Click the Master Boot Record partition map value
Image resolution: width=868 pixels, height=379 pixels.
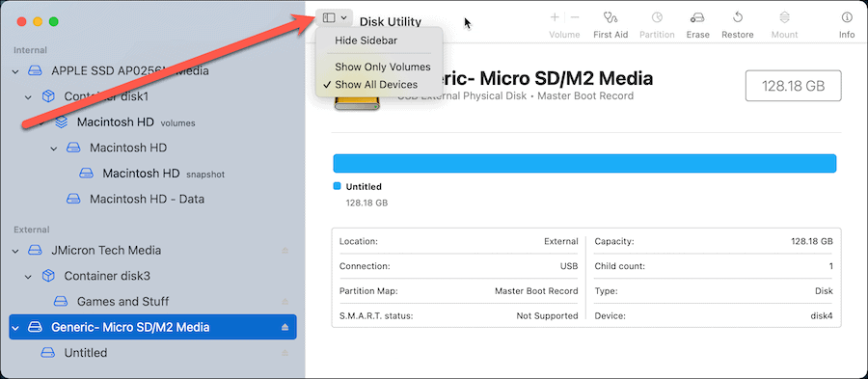pos(536,291)
